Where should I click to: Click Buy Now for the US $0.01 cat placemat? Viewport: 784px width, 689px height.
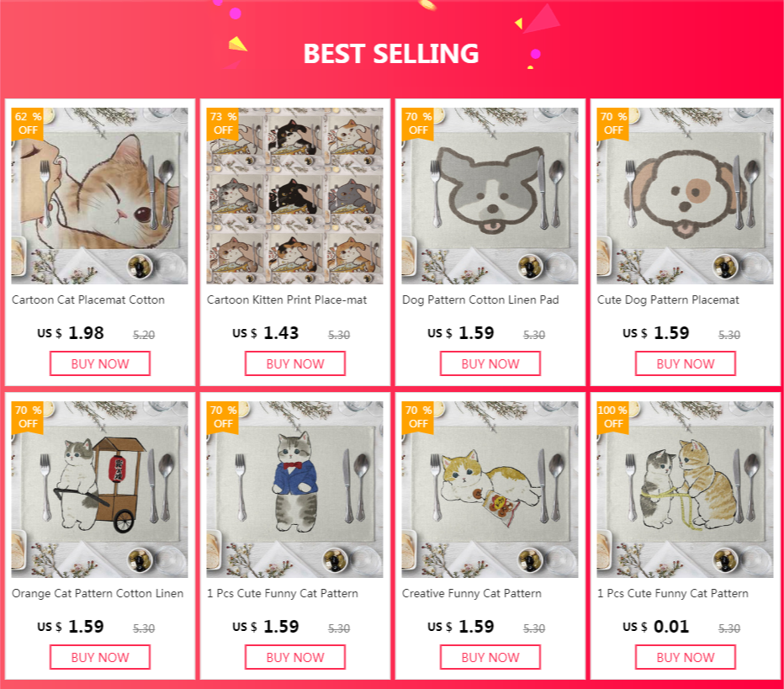(686, 657)
